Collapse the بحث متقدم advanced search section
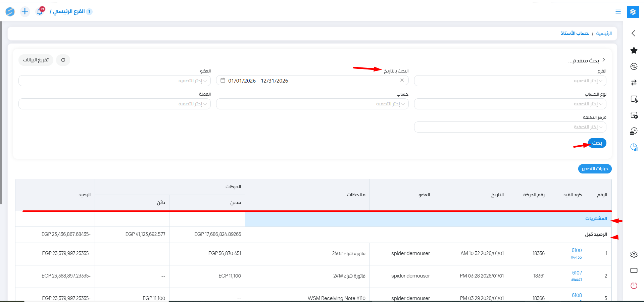The image size is (644, 302). pyautogui.click(x=603, y=60)
